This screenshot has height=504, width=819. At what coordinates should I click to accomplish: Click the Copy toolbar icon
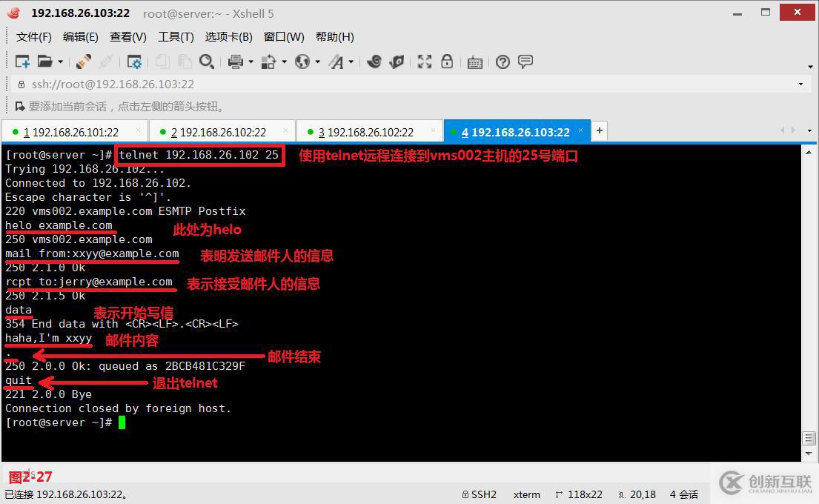(x=162, y=62)
